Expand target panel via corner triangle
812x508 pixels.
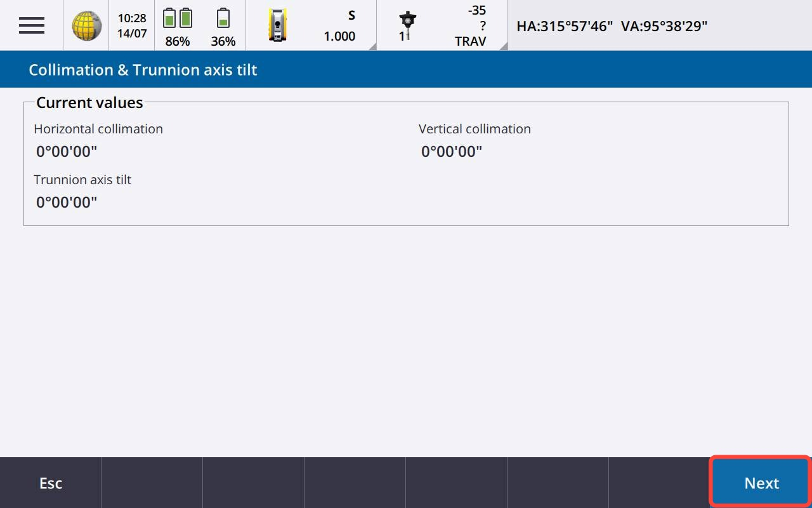tap(502, 46)
